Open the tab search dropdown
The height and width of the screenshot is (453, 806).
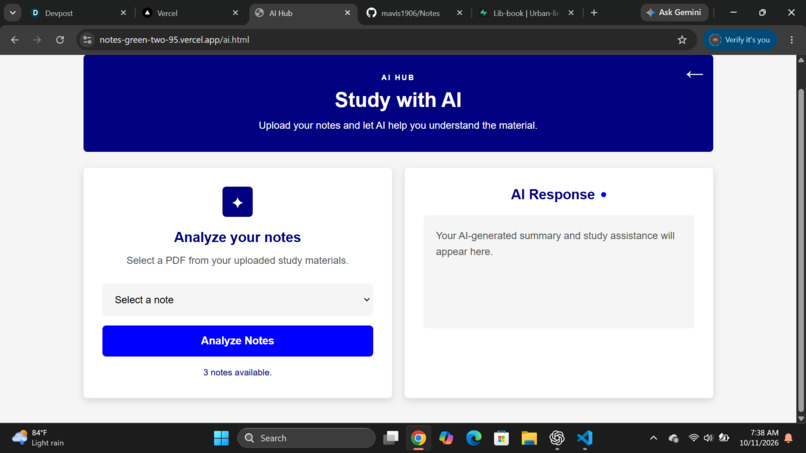click(12, 13)
